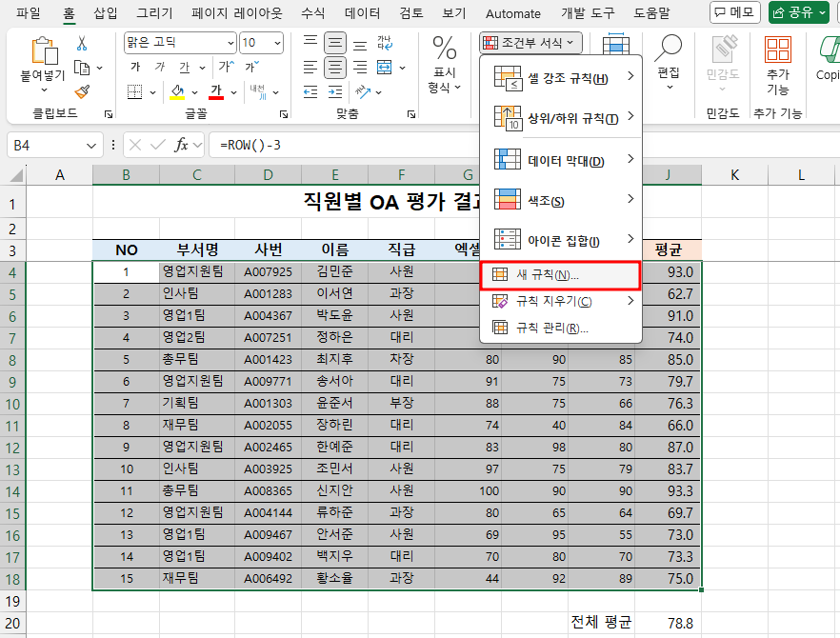Click the 전체 평균 value 78.8
Viewport: 840px width, 638px height.
pyautogui.click(x=668, y=623)
